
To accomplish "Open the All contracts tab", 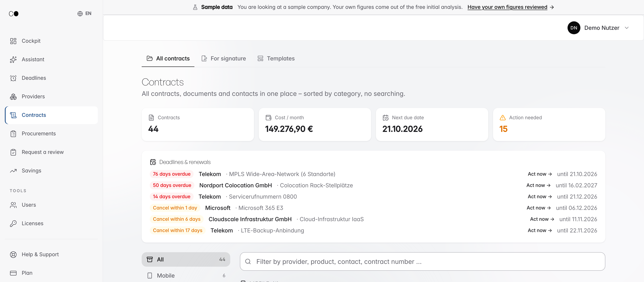I will (168, 59).
